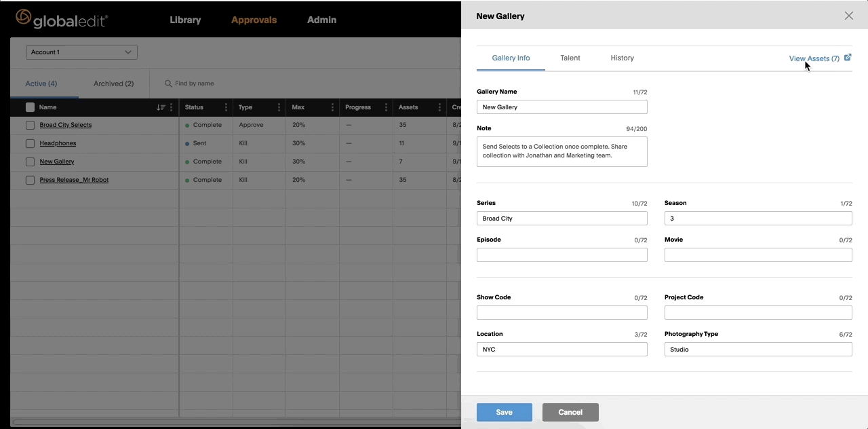
Task: Go to the Admin section
Action: pos(321,20)
